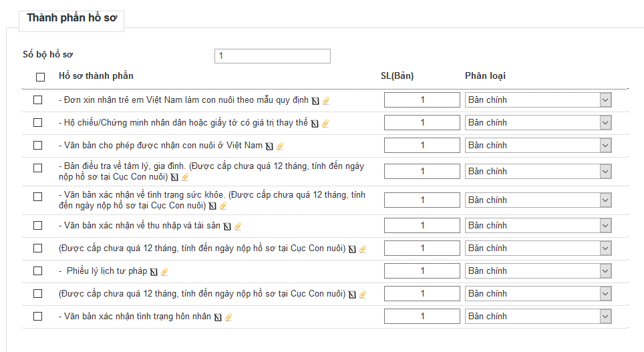Image resolution: width=644 pixels, height=352 pixels.
Task: Expand Phân loại dropdown for Văn bản cho phép
Action: (538, 146)
